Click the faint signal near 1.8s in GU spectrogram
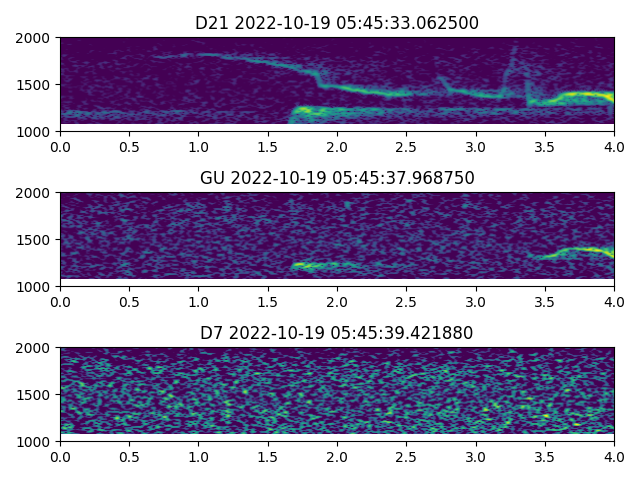Image resolution: width=640 pixels, height=480 pixels. (x=312, y=265)
